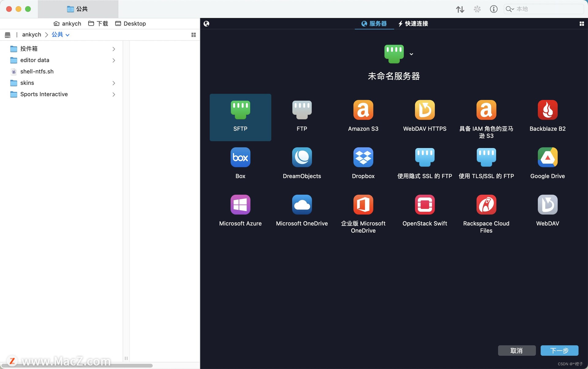Pick the Microsoft Azure icon
The height and width of the screenshot is (369, 588).
[240, 205]
